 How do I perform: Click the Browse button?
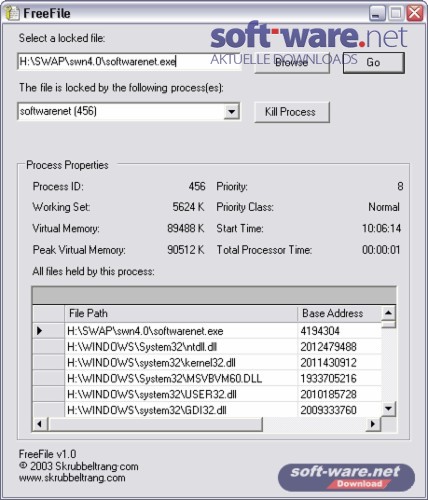tap(292, 63)
